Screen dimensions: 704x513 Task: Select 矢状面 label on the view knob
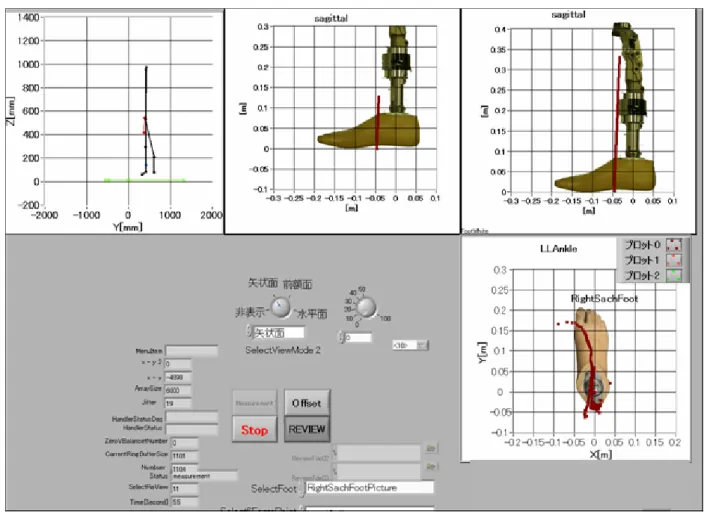click(x=263, y=283)
